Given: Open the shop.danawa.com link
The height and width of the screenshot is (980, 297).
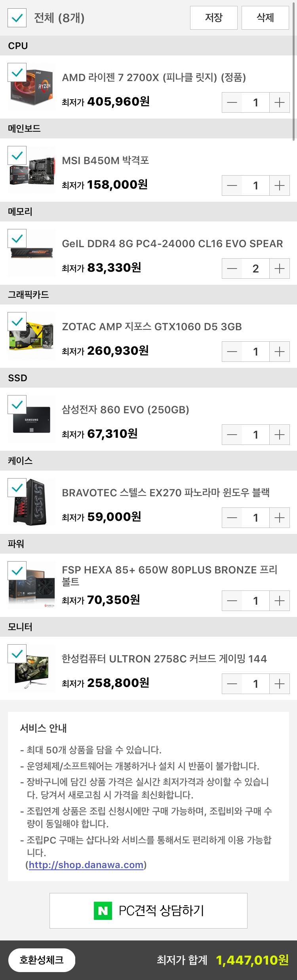Looking at the screenshot, I should 86,865.
